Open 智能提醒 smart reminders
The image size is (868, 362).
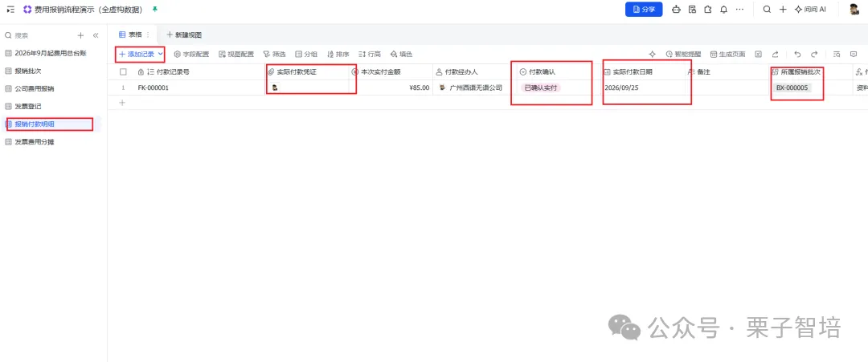coord(683,54)
